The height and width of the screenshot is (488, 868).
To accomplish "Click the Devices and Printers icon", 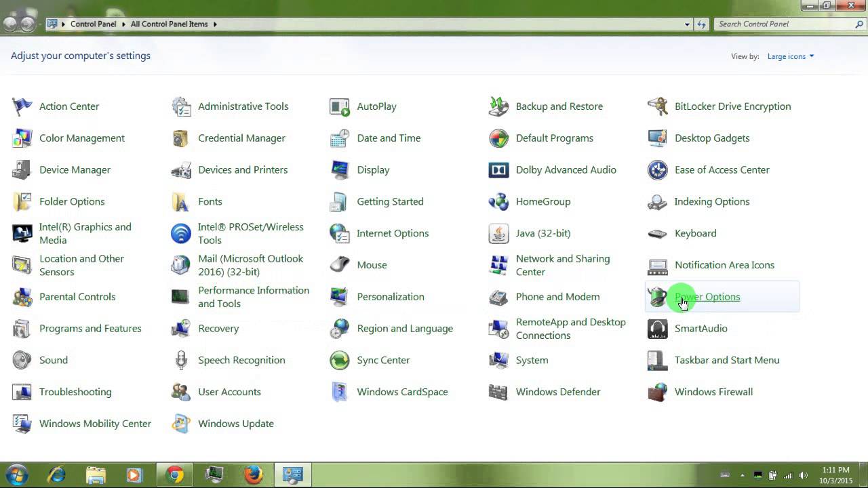I will (181, 170).
